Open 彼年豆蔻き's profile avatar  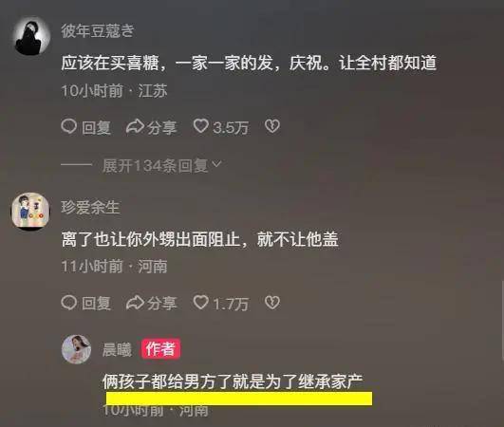(x=31, y=36)
